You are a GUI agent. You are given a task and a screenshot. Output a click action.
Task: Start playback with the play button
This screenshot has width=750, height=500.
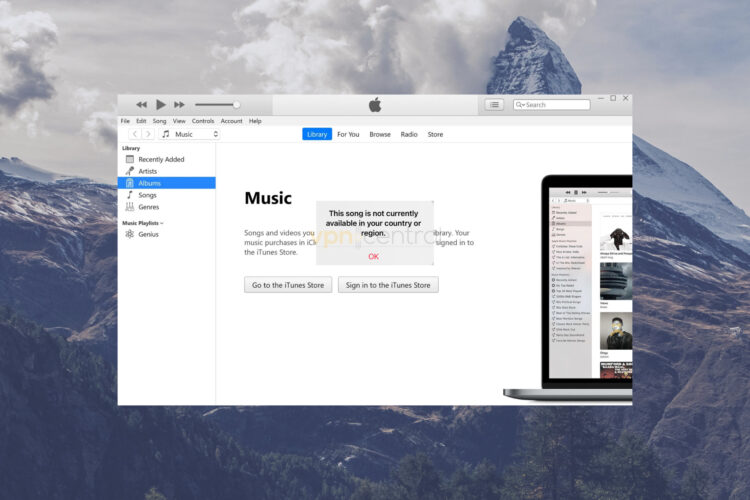pyautogui.click(x=161, y=104)
